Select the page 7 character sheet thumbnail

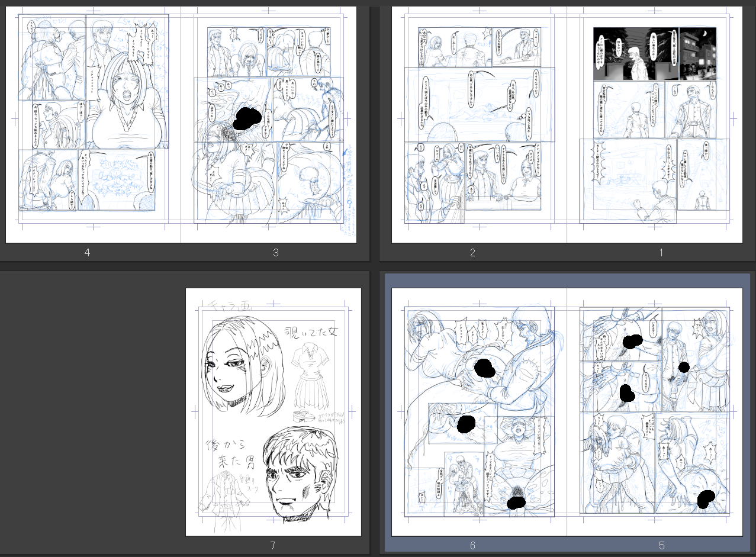(273, 411)
